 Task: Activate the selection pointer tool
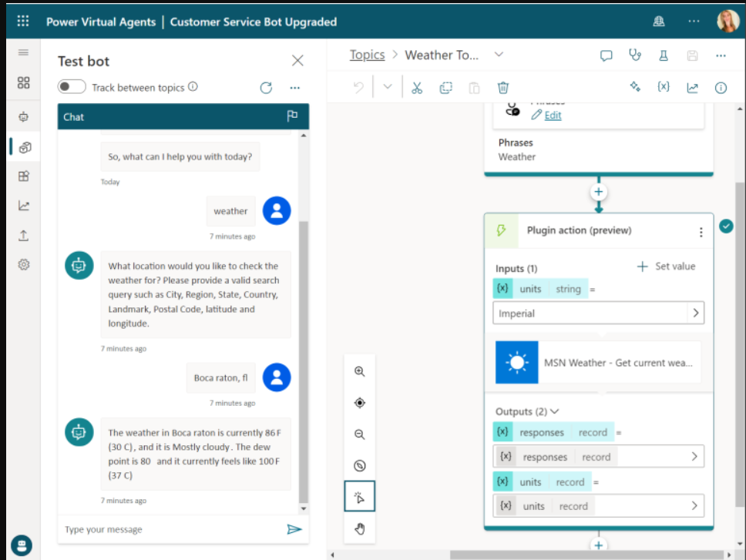click(x=360, y=496)
